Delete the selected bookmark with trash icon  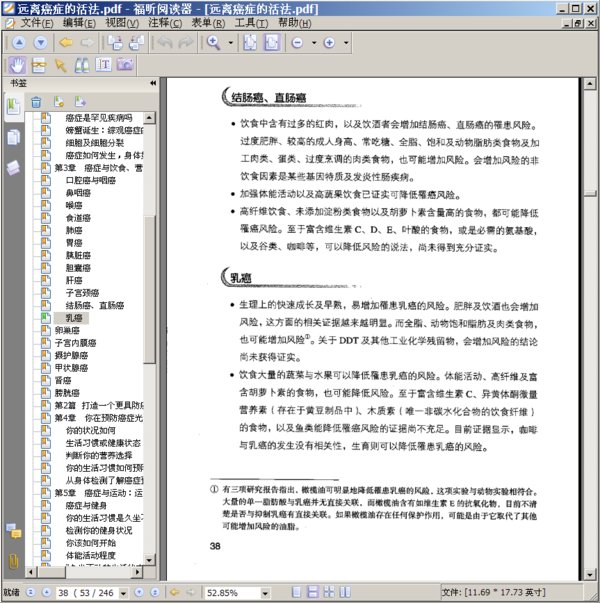[36, 102]
